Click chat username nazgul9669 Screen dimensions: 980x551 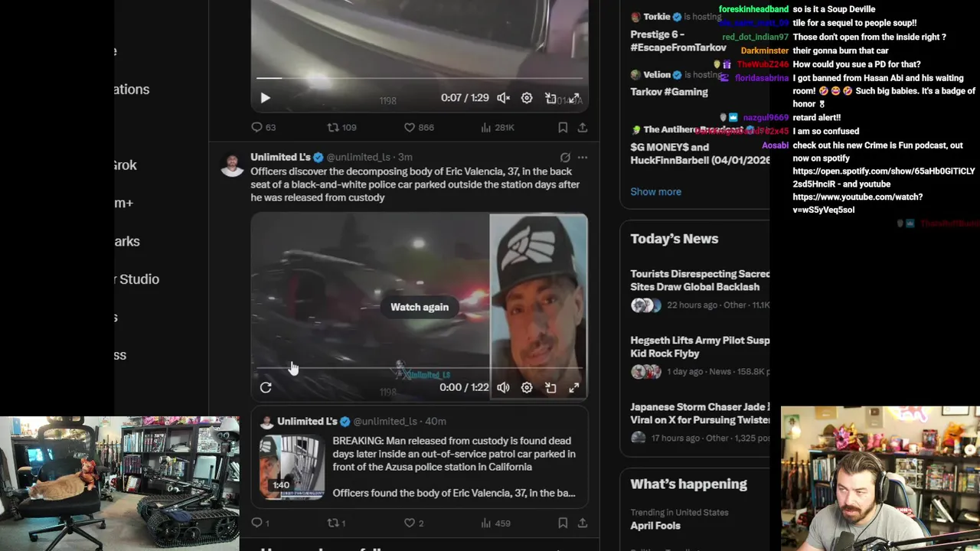click(x=766, y=118)
